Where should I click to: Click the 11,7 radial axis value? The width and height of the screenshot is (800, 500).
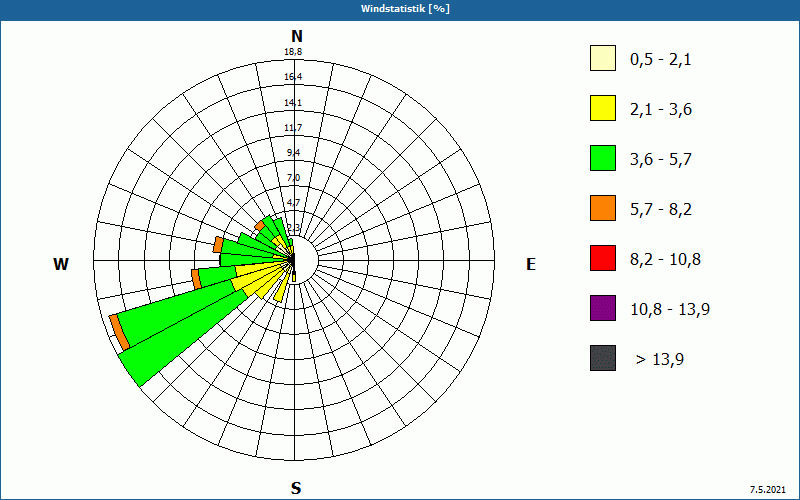(293, 128)
